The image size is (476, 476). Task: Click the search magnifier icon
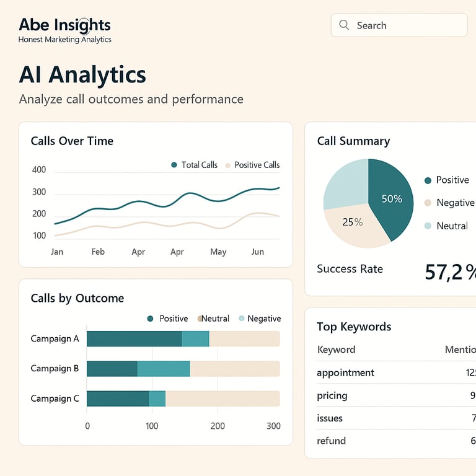(x=344, y=25)
